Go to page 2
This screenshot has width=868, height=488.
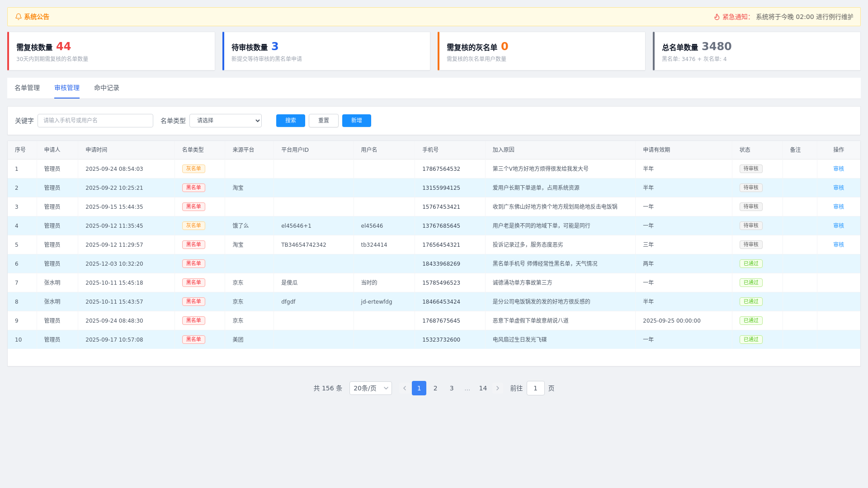click(x=435, y=388)
